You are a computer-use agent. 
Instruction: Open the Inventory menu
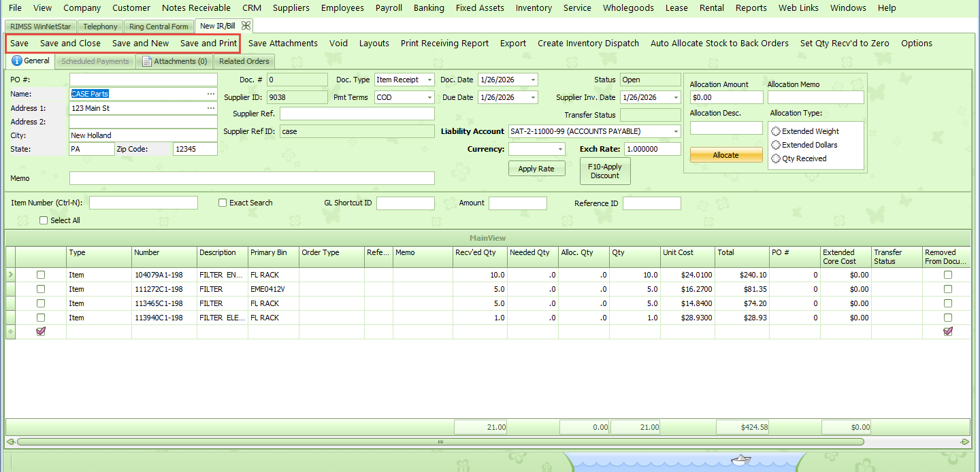tap(534, 8)
